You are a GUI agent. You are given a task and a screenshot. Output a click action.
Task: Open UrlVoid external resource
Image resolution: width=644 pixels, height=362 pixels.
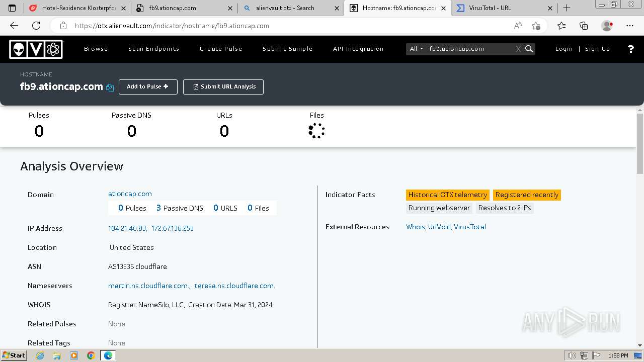click(440, 227)
